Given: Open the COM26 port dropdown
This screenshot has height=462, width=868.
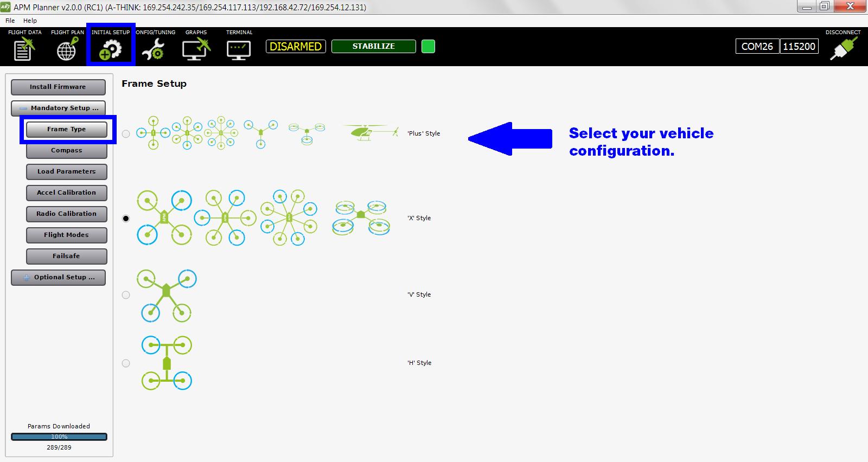Looking at the screenshot, I should point(757,47).
